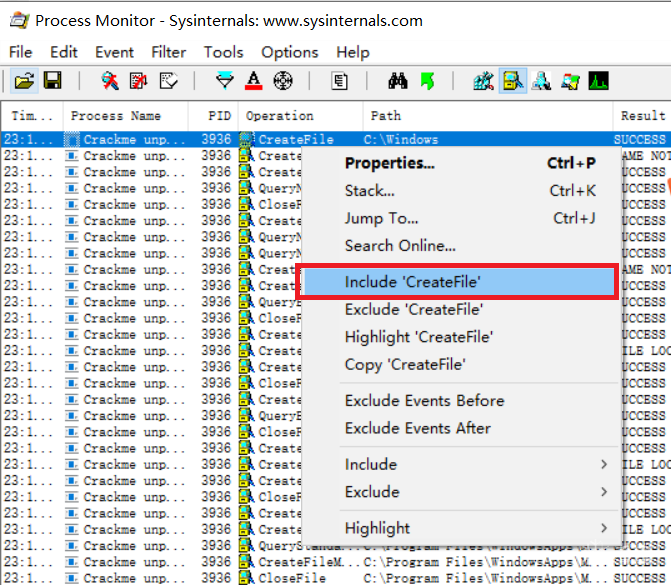
Task: Open Find with the binoculars icon
Action: pyautogui.click(x=398, y=80)
